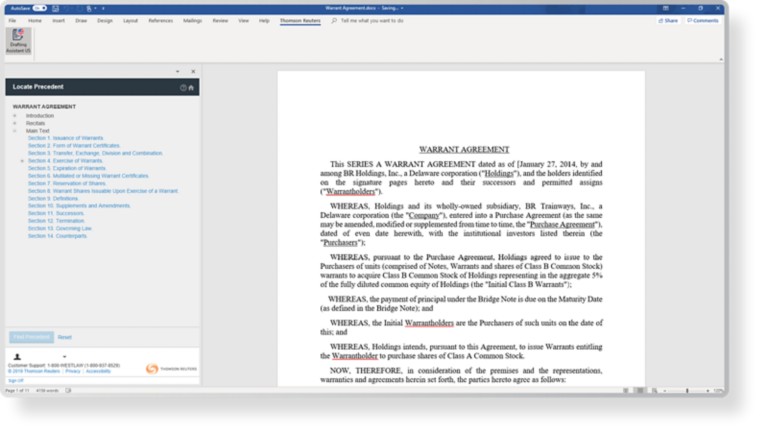
Task: Click the user profile silhouette icon
Action: (x=17, y=357)
